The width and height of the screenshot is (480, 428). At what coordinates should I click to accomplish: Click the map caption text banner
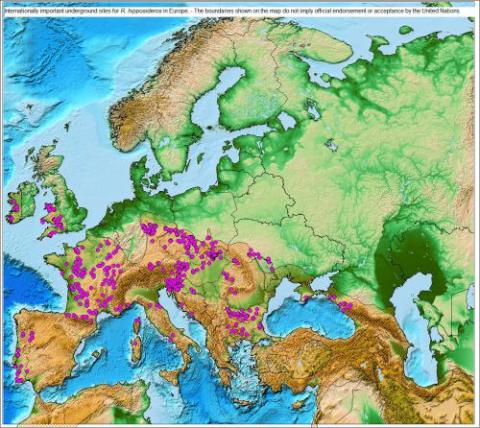coord(233,11)
